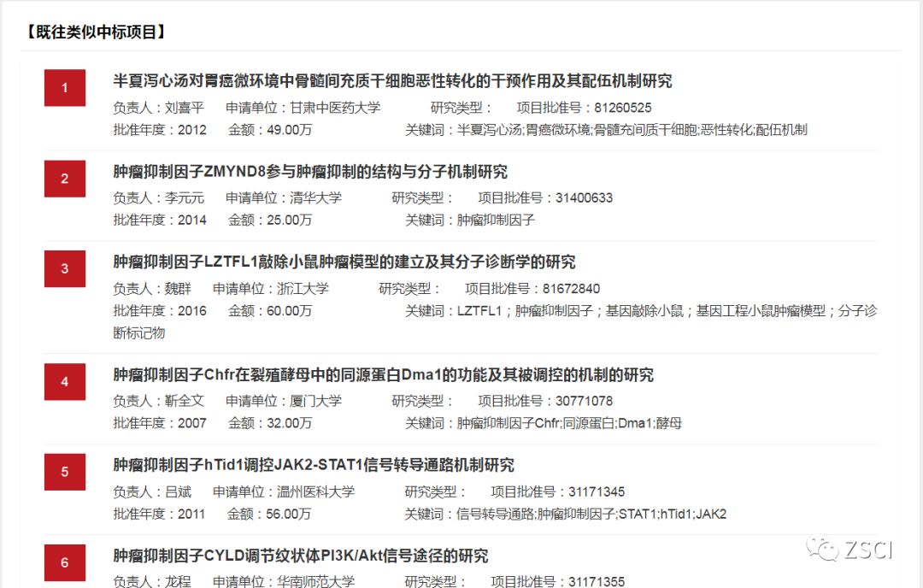Open the 半夏泻心汤 gastric cancer project title
The width and height of the screenshot is (923, 588).
(392, 81)
